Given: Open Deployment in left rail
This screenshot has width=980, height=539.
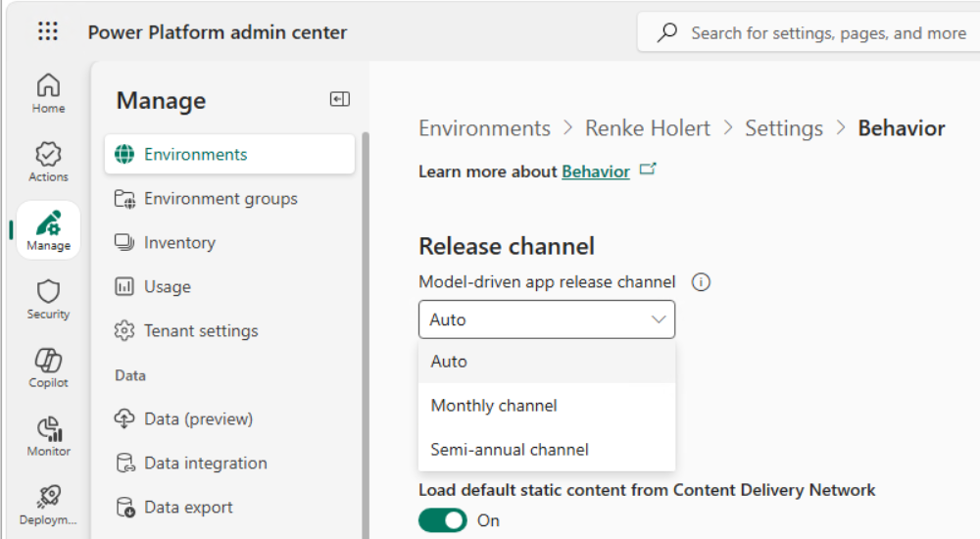Looking at the screenshot, I should (48, 506).
